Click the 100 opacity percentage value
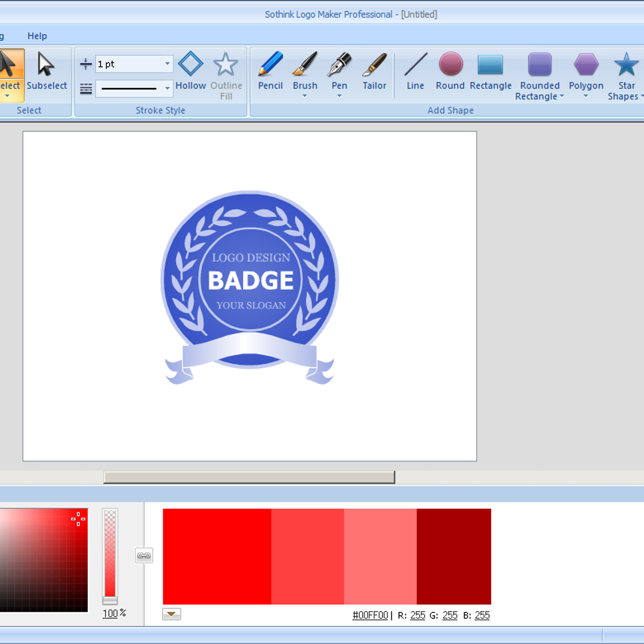The height and width of the screenshot is (644, 644). pos(110,613)
